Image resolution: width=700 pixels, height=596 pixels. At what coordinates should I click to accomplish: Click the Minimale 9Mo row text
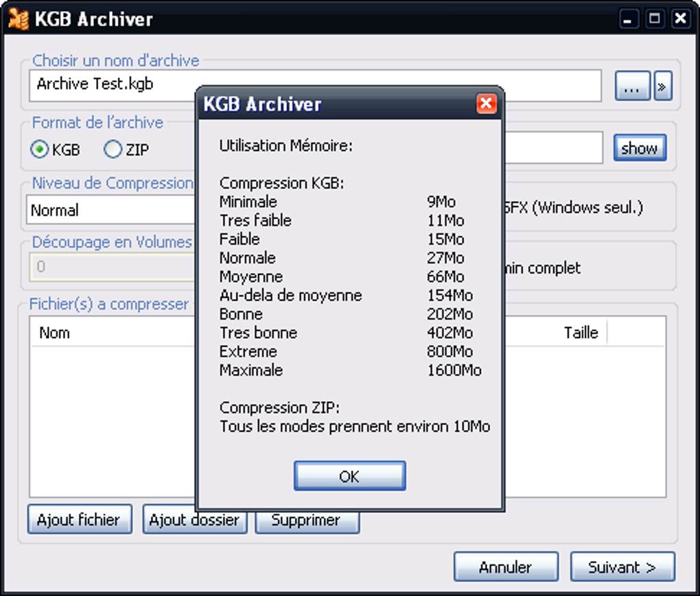[x=337, y=202]
